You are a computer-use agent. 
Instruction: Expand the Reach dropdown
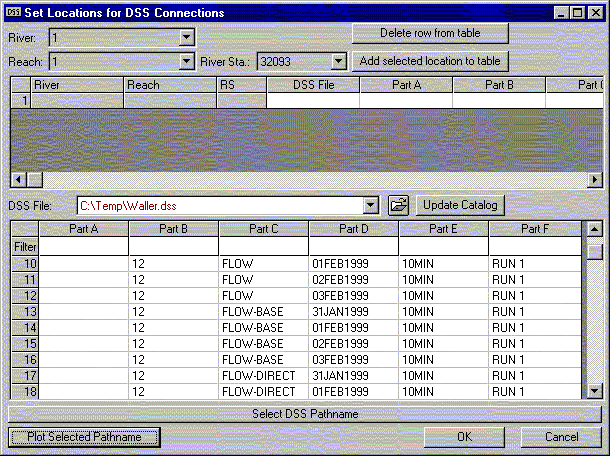pos(186,61)
